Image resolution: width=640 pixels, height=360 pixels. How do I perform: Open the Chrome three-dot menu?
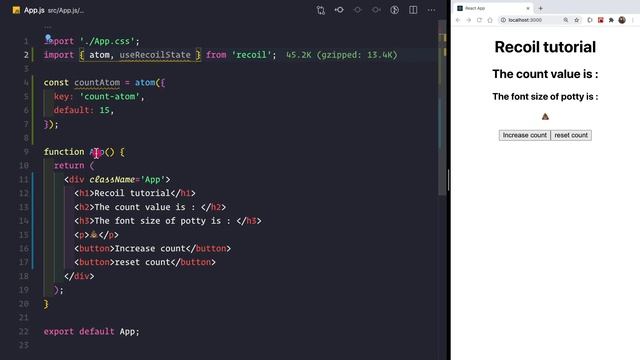(x=633, y=20)
